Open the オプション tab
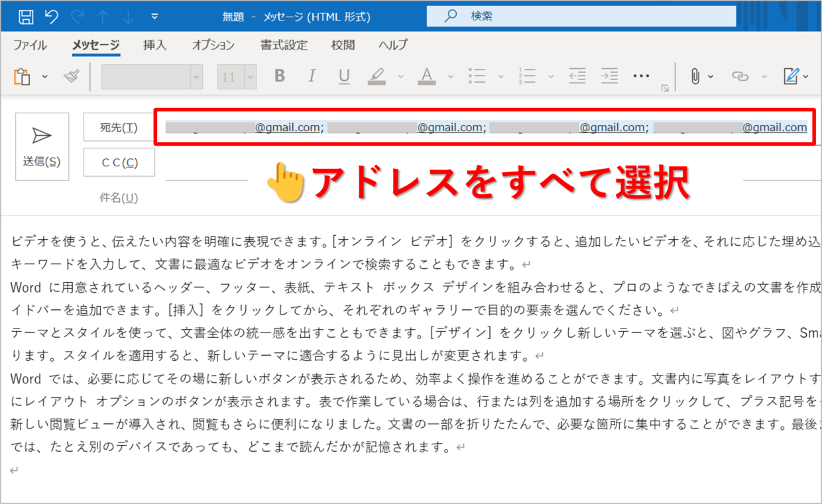 coord(213,45)
